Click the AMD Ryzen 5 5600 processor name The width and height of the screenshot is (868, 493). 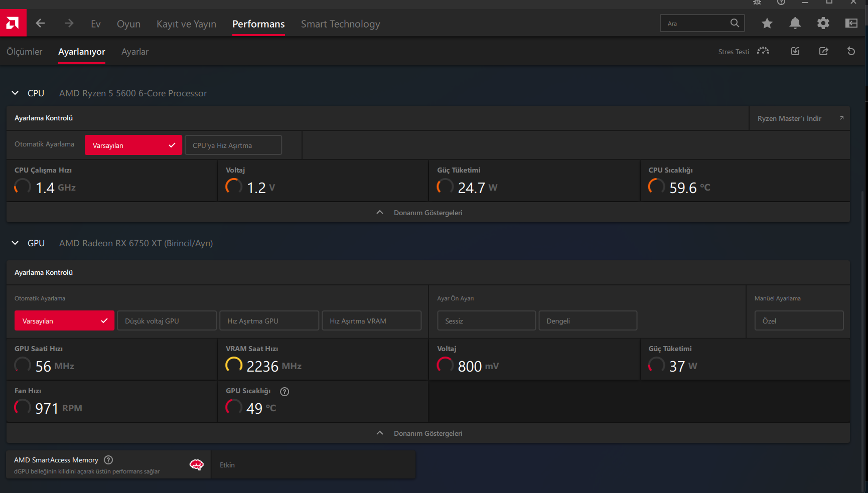133,93
